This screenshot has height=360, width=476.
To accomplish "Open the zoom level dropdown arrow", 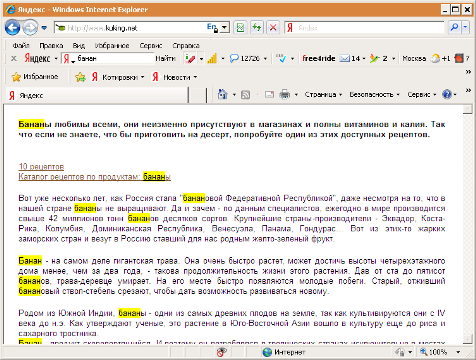I will tap(458, 352).
